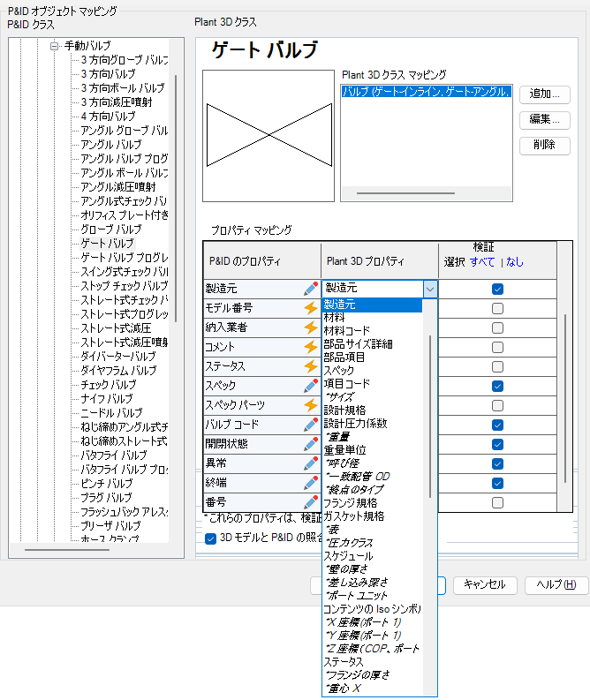This screenshot has height=700, width=590.
Task: Click 削除 button
Action: 544,145
